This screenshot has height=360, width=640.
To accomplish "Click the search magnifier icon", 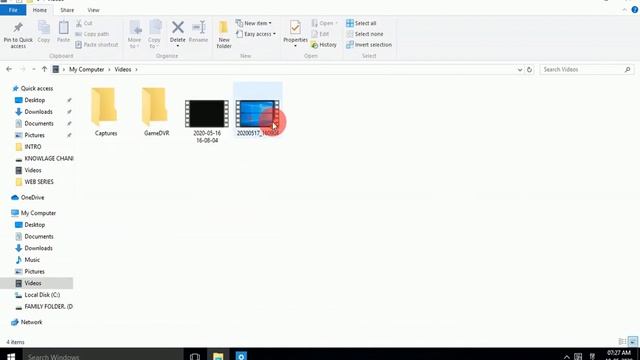I will (627, 69).
